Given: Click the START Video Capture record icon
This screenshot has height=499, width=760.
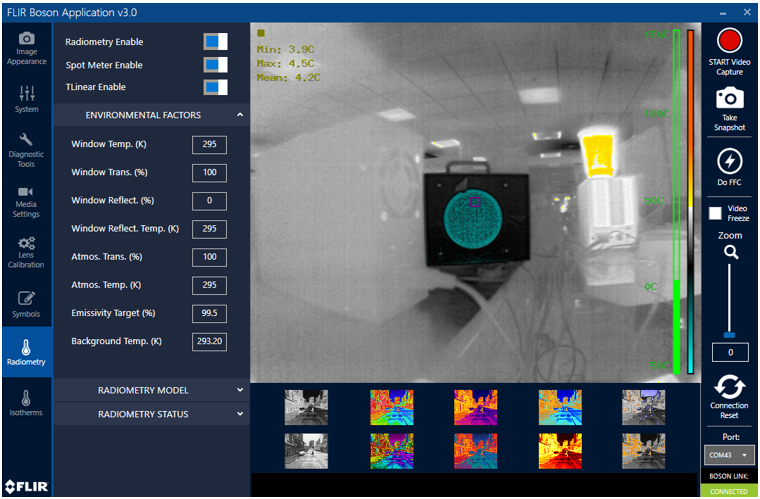Looking at the screenshot, I should tap(730, 40).
